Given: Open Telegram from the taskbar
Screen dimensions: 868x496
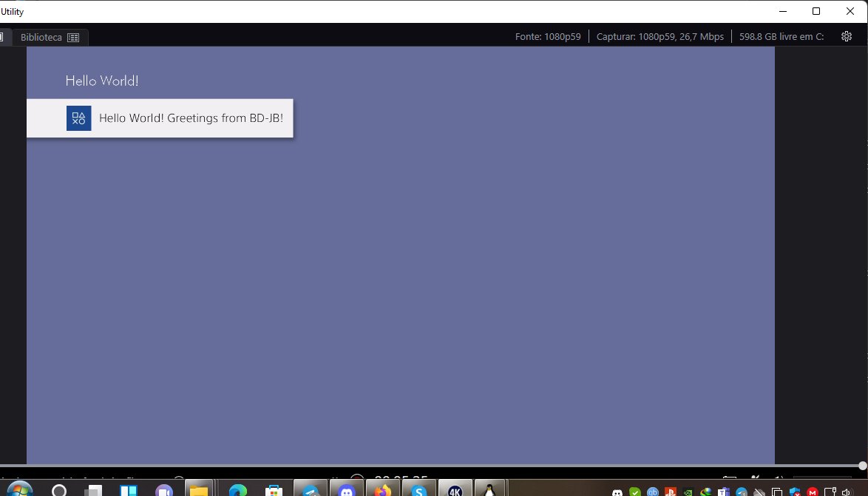Looking at the screenshot, I should pos(311,489).
